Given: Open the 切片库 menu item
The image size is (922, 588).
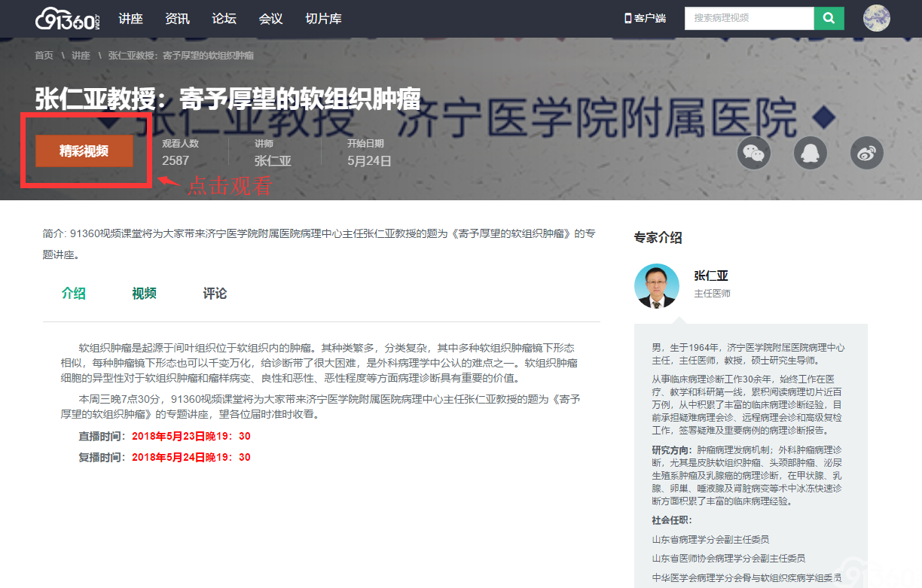Looking at the screenshot, I should pos(323,19).
